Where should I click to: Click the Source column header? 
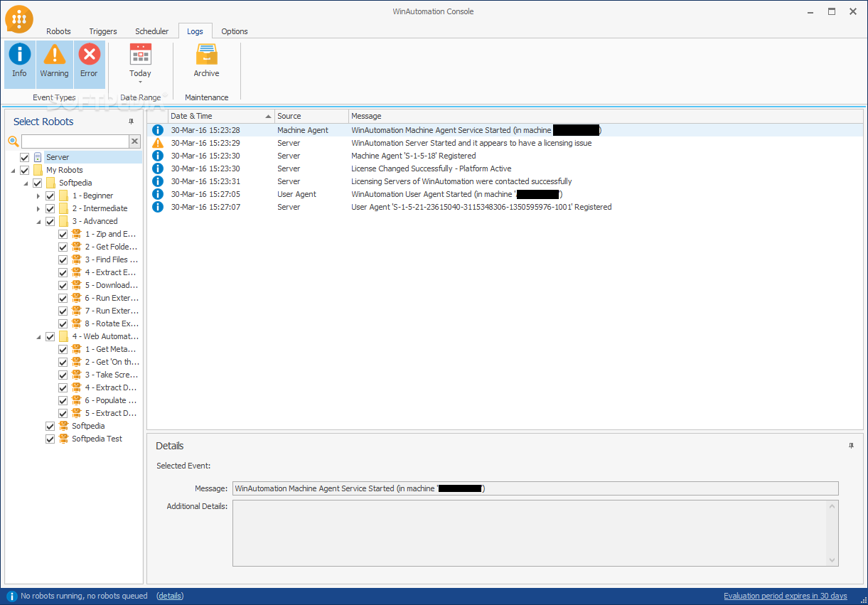click(x=311, y=116)
